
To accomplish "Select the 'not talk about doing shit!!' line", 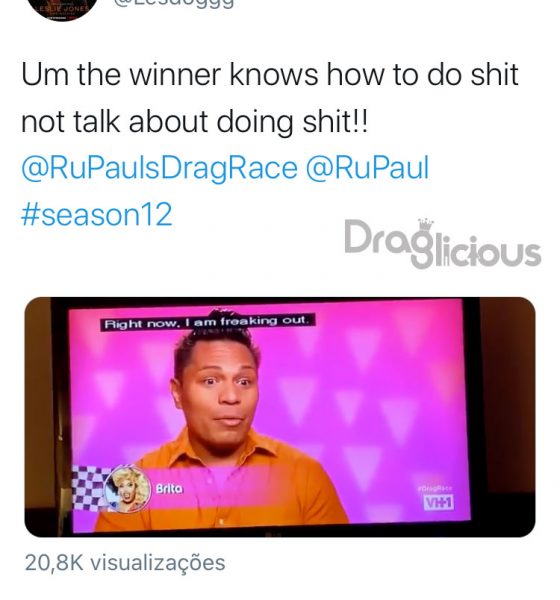I will point(194,122).
